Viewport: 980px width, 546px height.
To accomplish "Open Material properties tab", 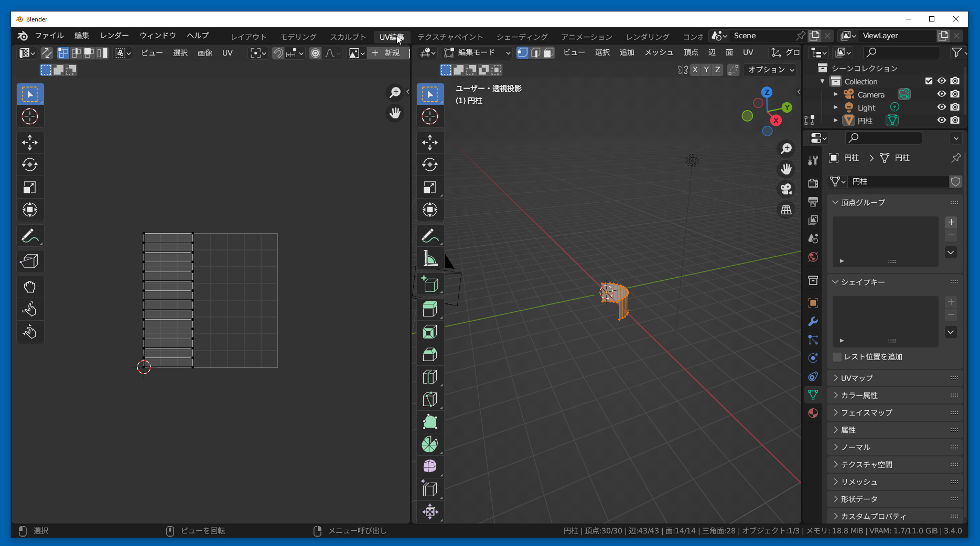I will click(x=813, y=413).
